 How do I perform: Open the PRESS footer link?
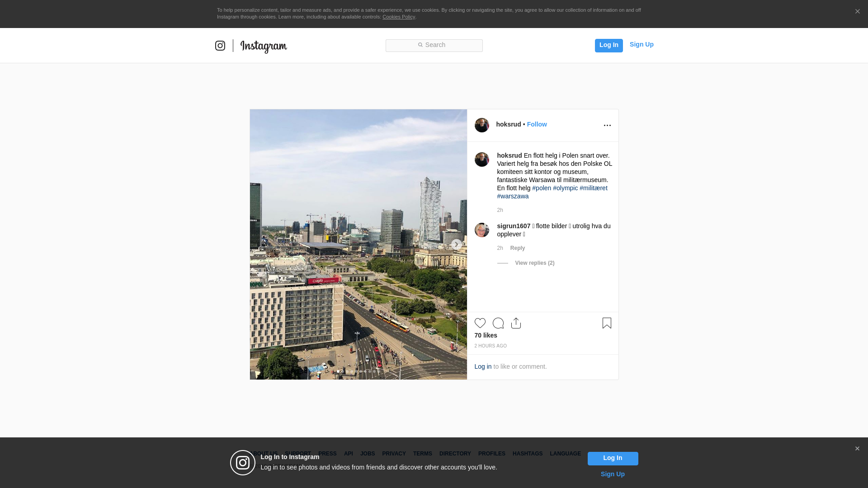click(x=327, y=454)
